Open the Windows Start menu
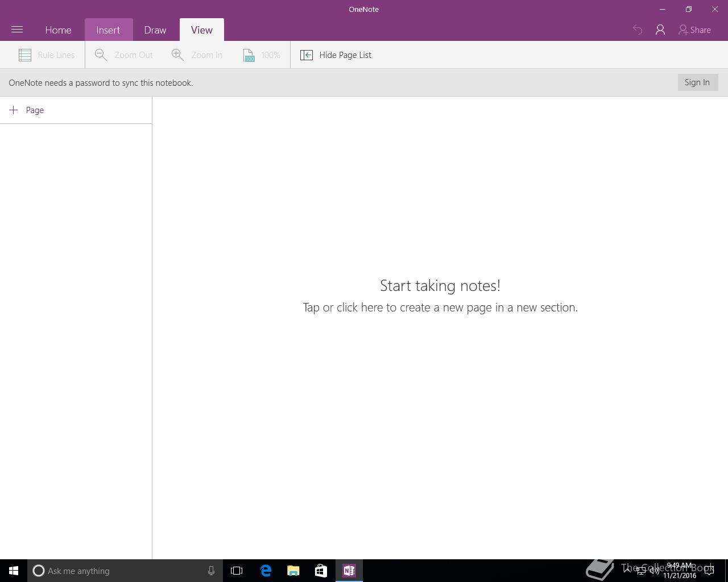Image resolution: width=728 pixels, height=582 pixels. coord(14,571)
